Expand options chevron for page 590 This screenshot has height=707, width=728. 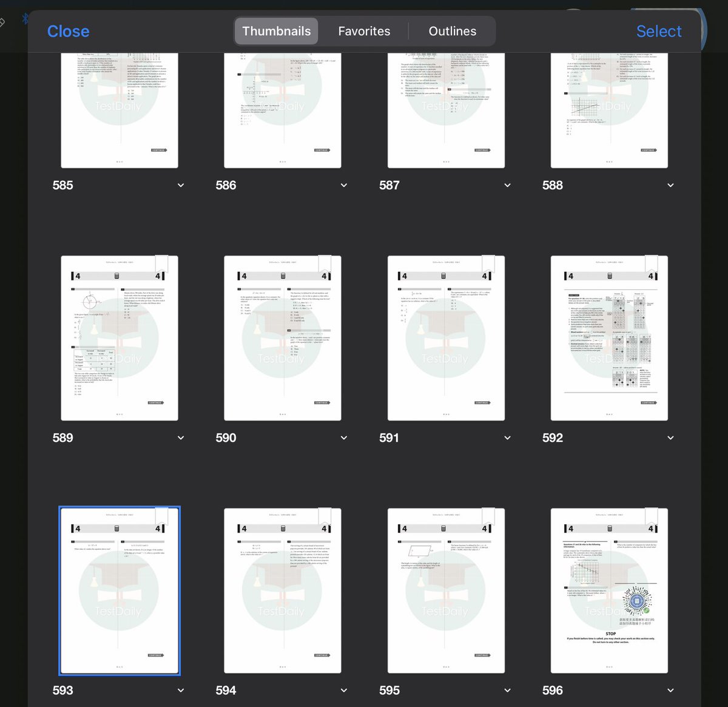[x=344, y=438]
